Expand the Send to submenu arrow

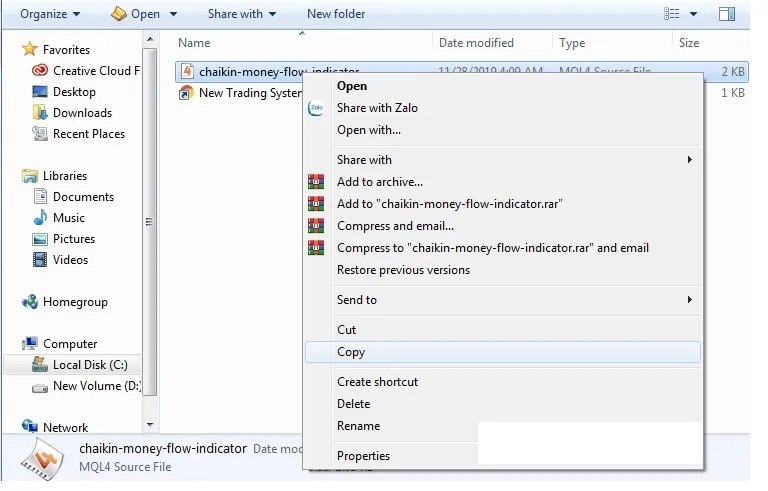(x=690, y=299)
